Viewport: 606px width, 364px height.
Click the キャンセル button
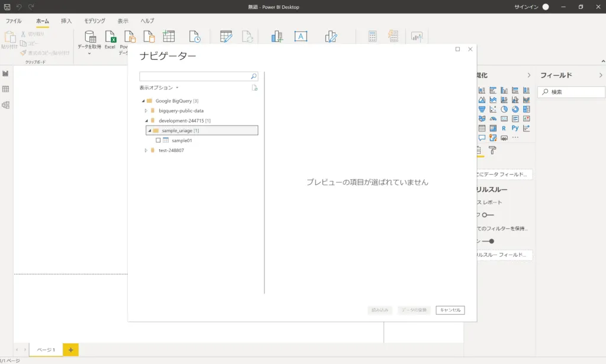[x=450, y=310]
